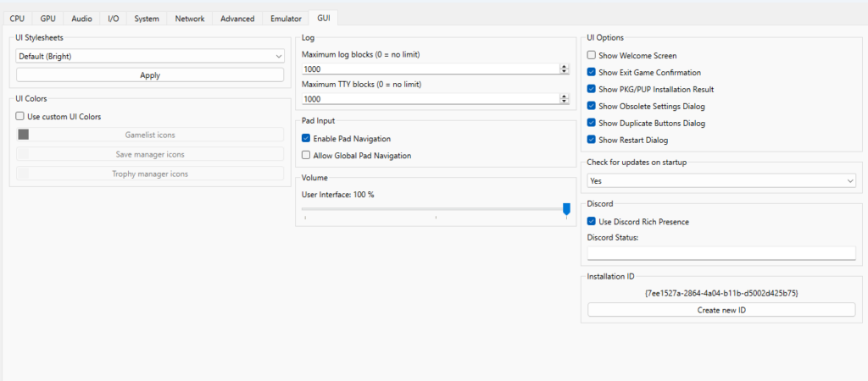Toggle Show Welcome Screen option
The width and height of the screenshot is (868, 381).
point(592,56)
